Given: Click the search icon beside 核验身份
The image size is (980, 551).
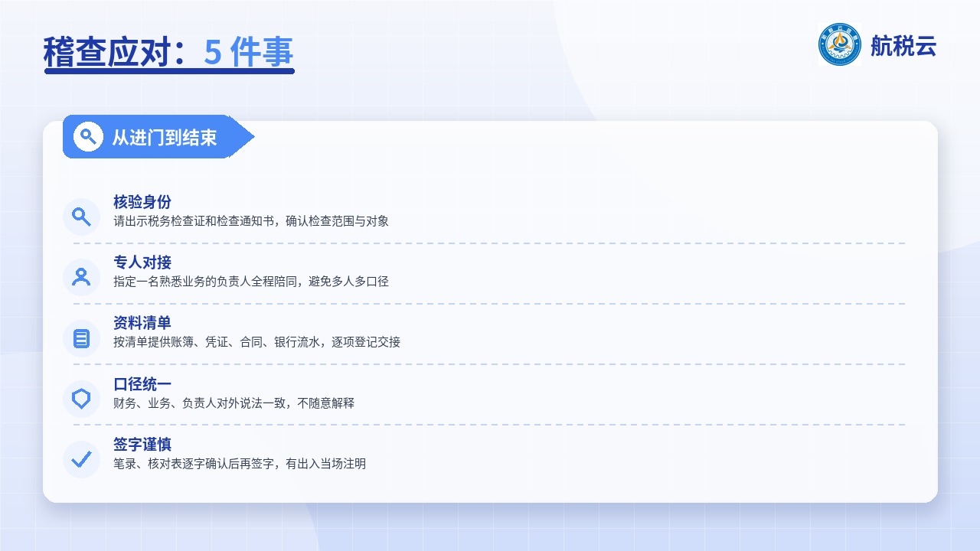Looking at the screenshot, I should [81, 217].
